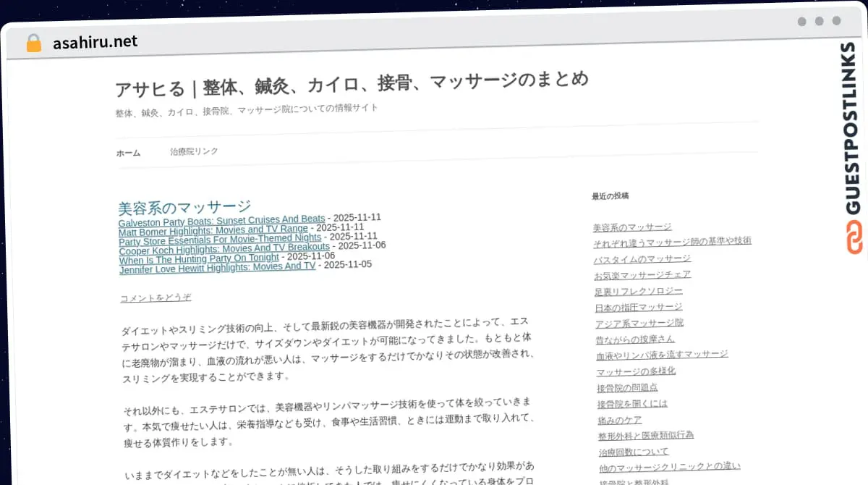Open the ホーム menu item
This screenshot has width=868, height=485.
[x=129, y=153]
